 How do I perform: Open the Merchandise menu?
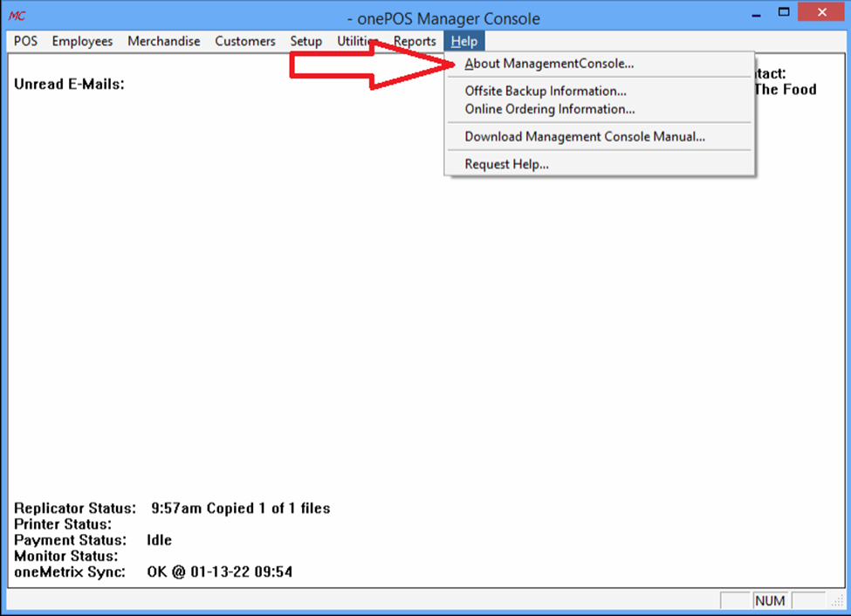(164, 41)
